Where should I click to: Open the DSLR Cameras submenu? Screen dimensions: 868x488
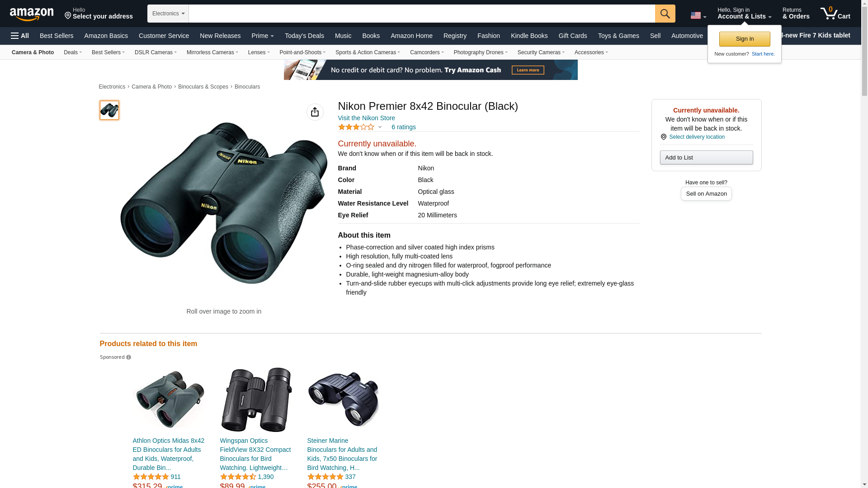tap(156, 52)
